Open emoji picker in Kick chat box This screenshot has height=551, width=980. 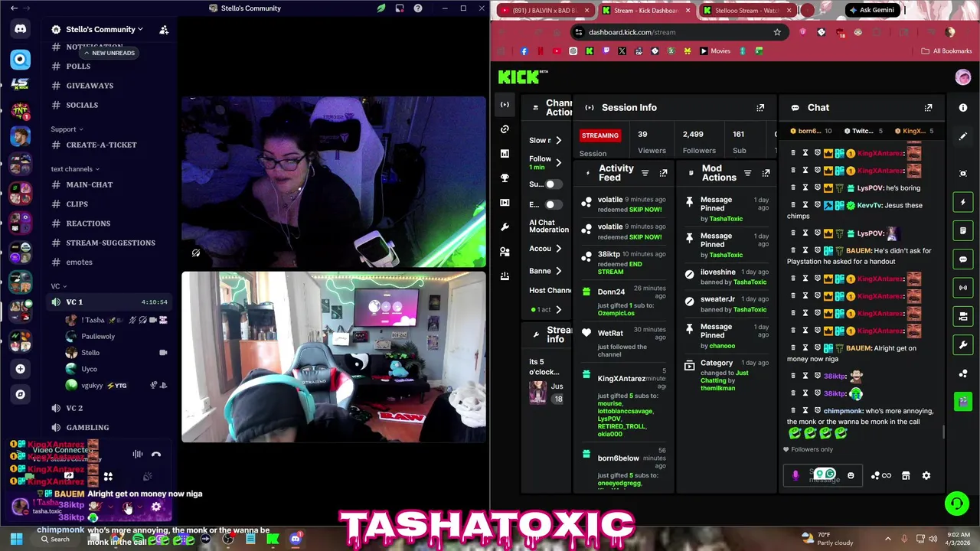[851, 476]
